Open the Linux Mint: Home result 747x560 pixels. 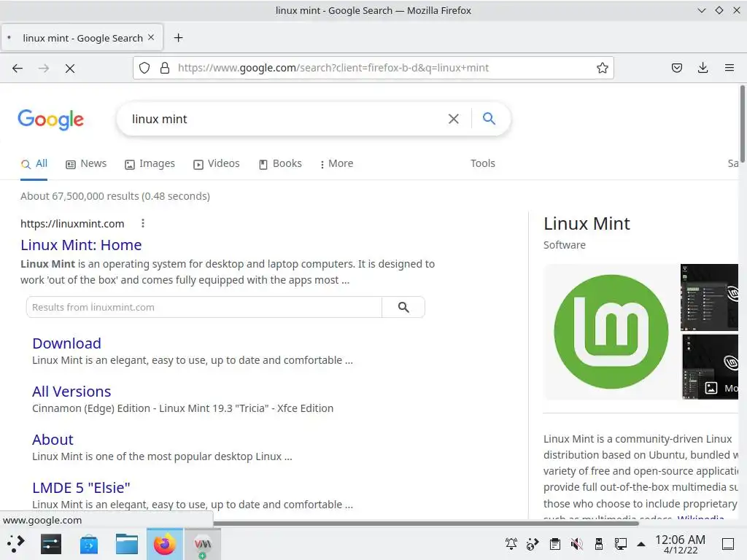[81, 245]
